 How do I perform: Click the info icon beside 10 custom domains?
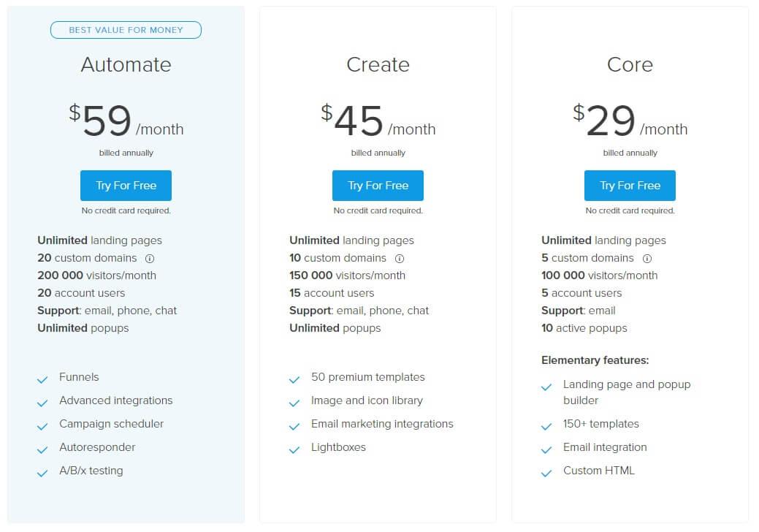(400, 259)
